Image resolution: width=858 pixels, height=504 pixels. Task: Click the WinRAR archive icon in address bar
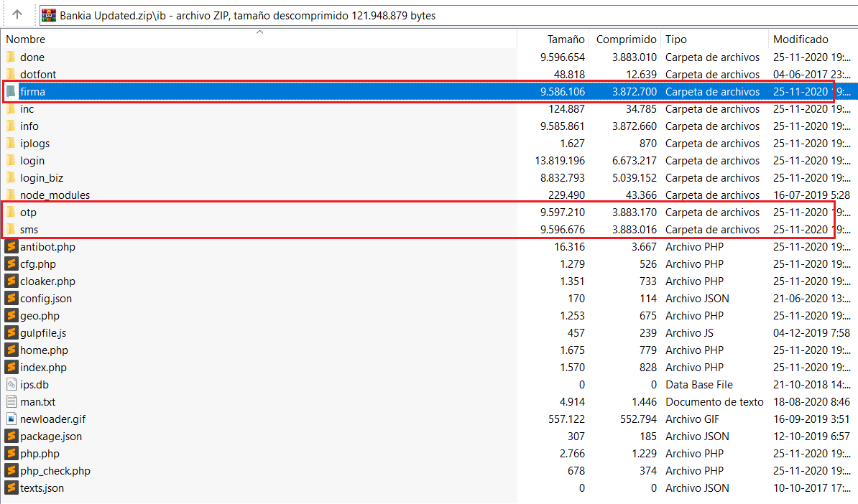click(x=49, y=15)
